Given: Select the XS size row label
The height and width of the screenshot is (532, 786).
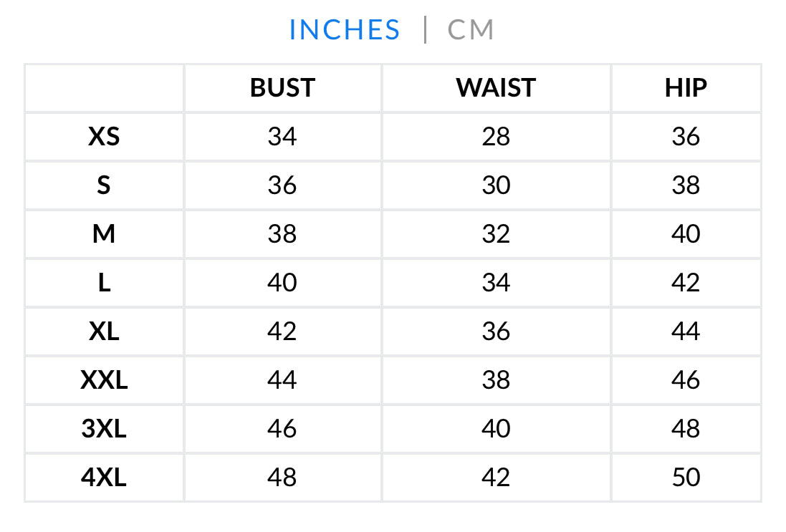Looking at the screenshot, I should point(104,137).
